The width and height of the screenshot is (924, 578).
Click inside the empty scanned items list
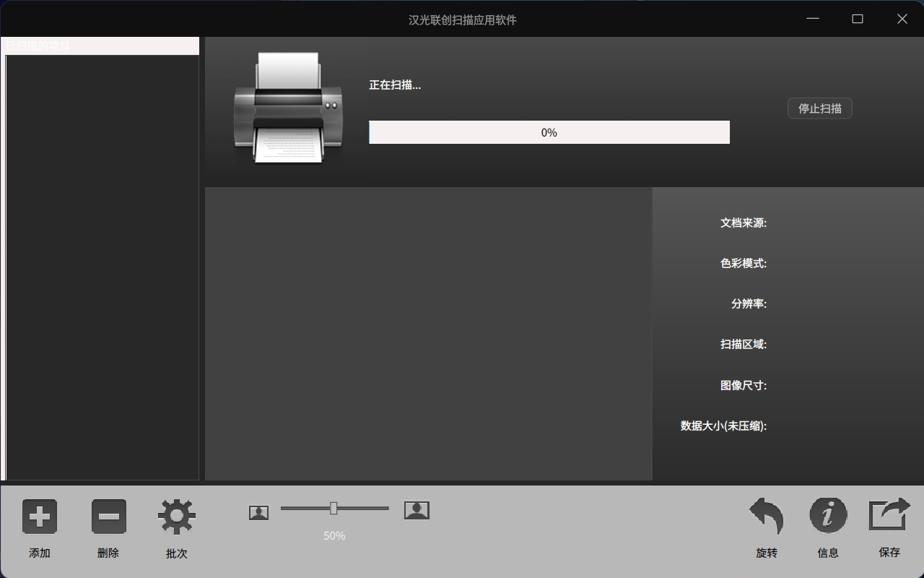[x=102, y=267]
